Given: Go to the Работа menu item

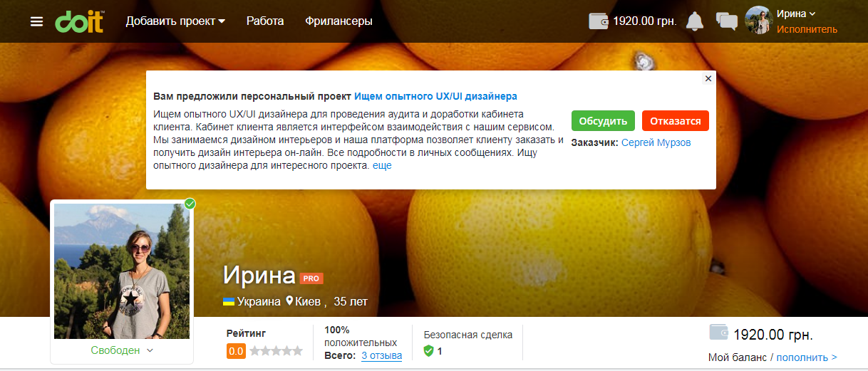Looking at the screenshot, I should click(265, 21).
